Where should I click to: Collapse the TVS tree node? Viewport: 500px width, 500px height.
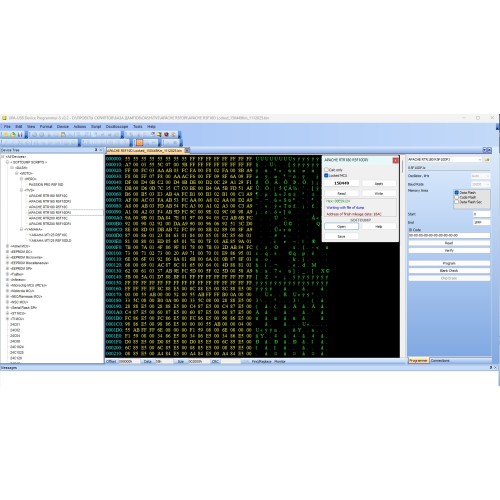22,190
